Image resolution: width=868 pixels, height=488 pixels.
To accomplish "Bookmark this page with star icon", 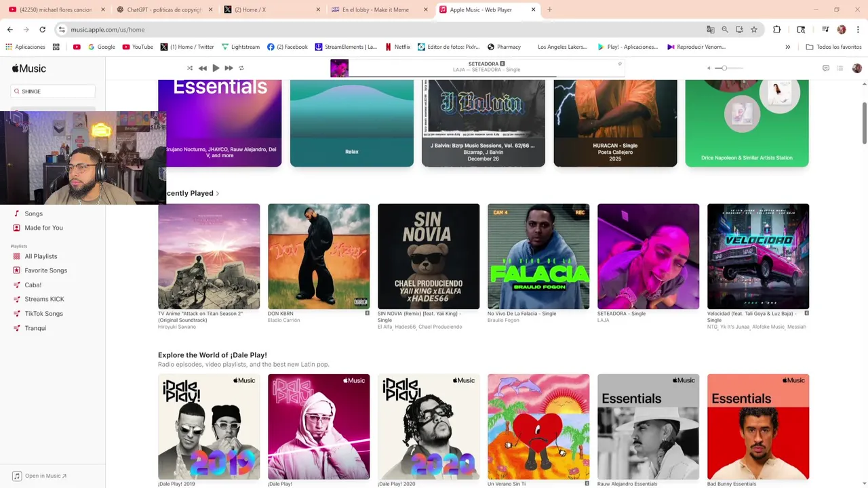I will (x=753, y=29).
